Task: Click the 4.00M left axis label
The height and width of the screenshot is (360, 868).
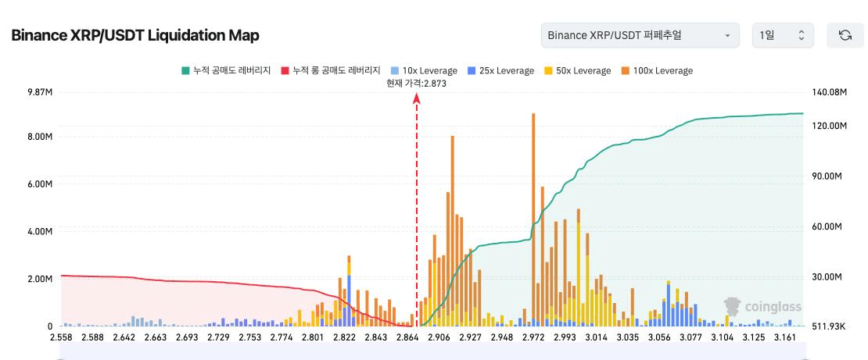Action: [39, 232]
